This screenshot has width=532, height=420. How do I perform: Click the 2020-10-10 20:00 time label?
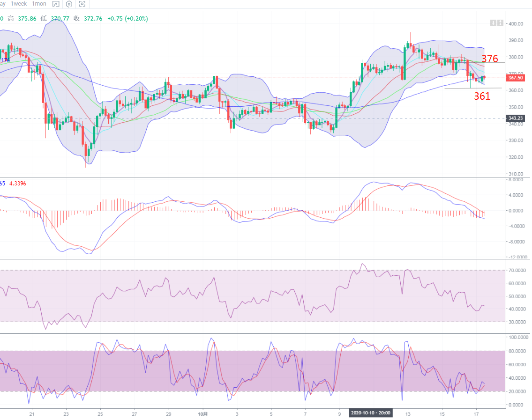370,413
